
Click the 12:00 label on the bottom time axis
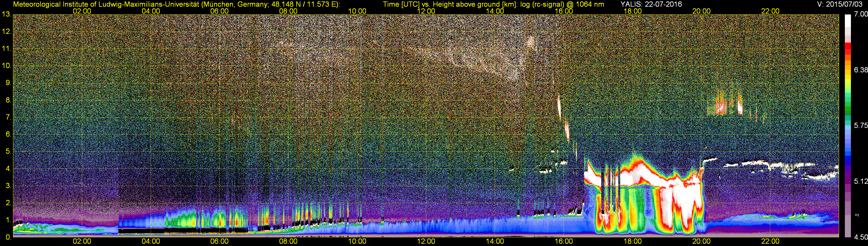coord(426,242)
